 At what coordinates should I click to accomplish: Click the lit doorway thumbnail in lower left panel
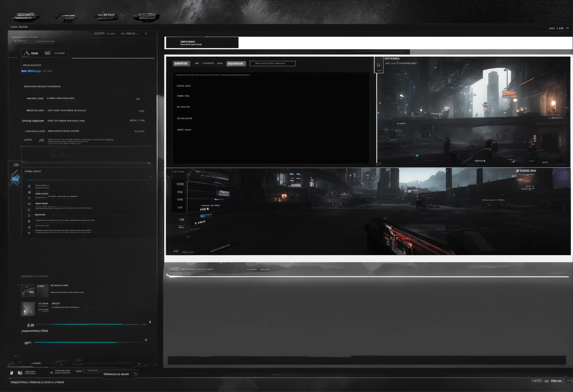click(x=28, y=309)
